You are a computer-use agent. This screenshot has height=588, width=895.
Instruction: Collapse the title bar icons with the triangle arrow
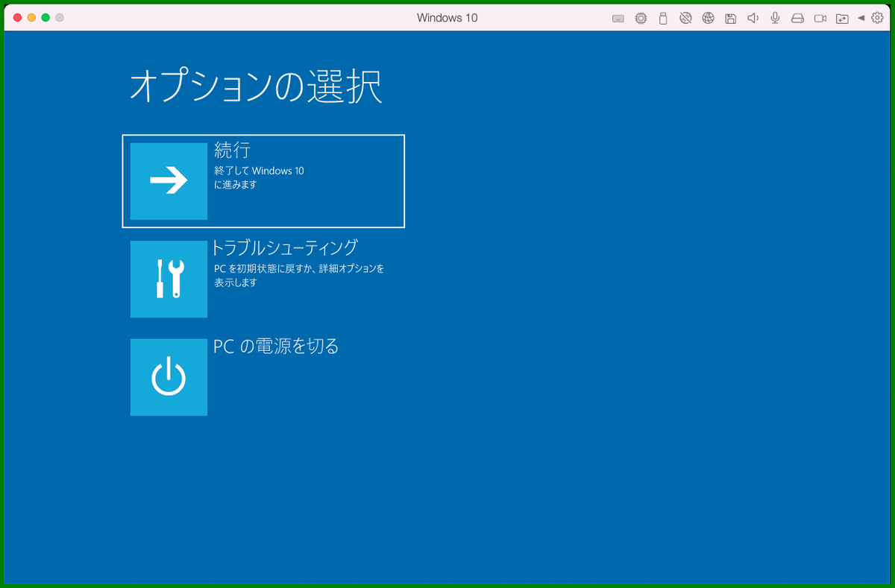click(x=861, y=18)
